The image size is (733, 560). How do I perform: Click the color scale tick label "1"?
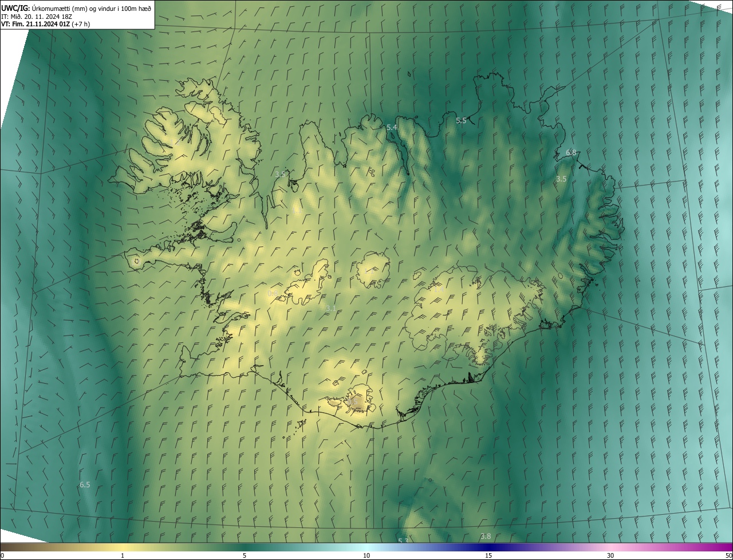click(x=123, y=555)
